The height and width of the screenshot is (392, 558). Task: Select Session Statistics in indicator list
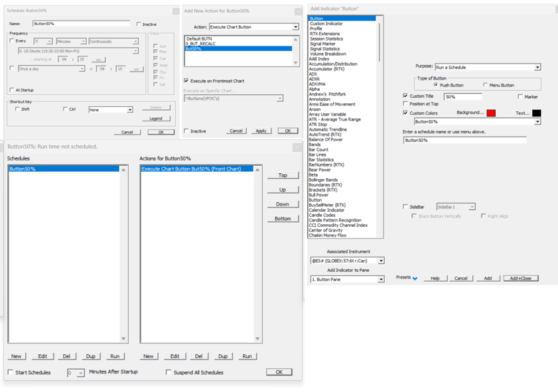click(326, 39)
